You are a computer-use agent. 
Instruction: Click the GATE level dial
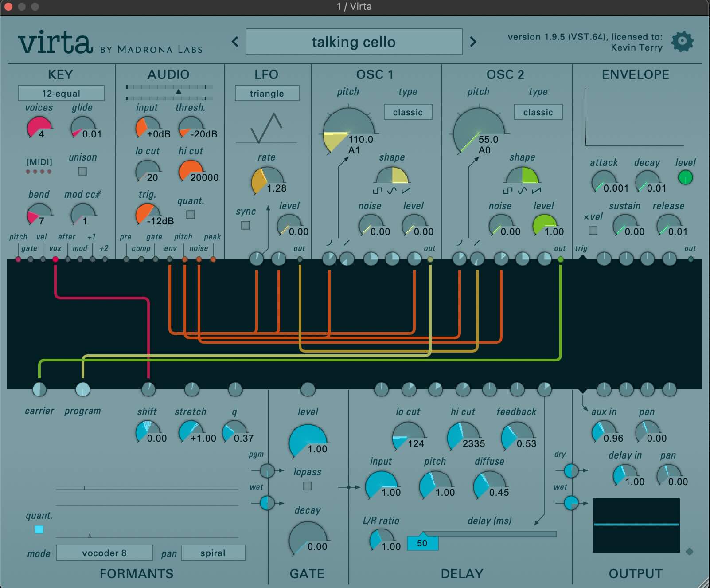308,441
